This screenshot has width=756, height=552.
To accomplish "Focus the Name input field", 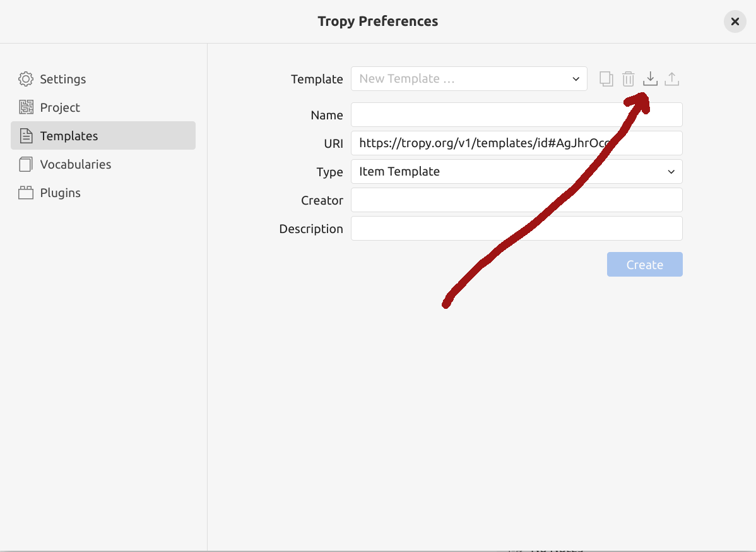I will point(517,115).
